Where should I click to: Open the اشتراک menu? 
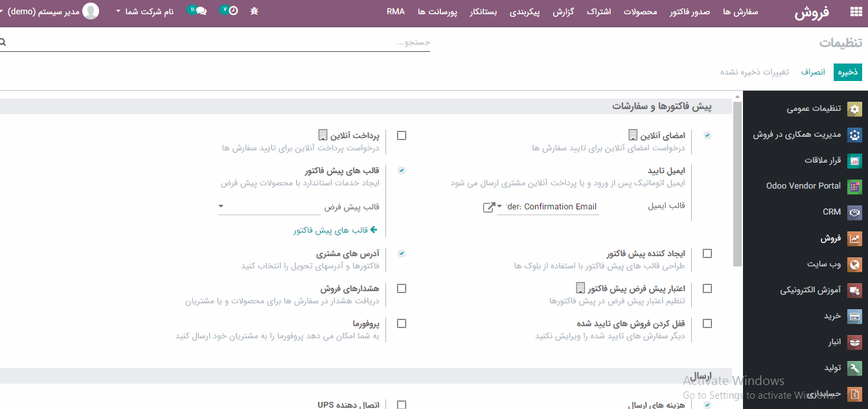[599, 11]
